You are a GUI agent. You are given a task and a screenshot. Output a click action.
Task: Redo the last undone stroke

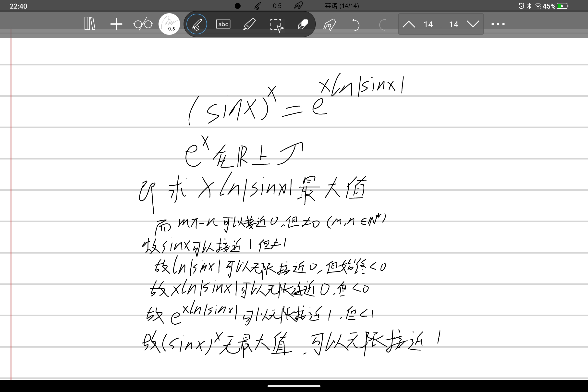coord(382,24)
